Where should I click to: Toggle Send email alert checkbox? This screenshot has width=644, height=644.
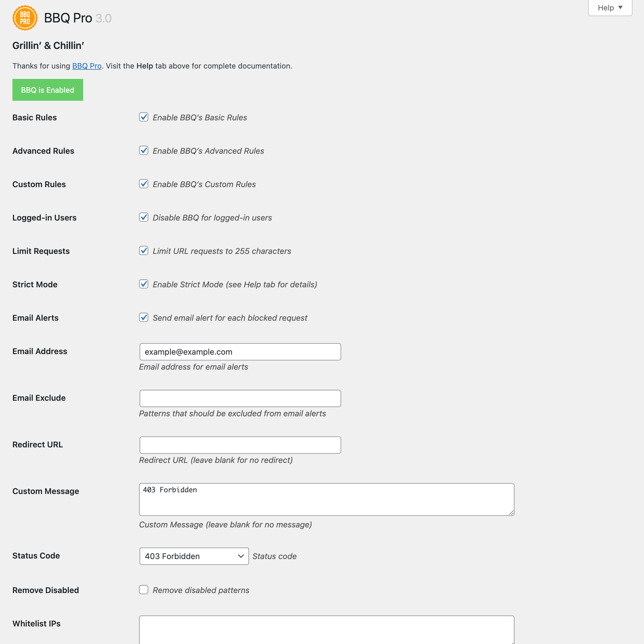click(x=144, y=317)
